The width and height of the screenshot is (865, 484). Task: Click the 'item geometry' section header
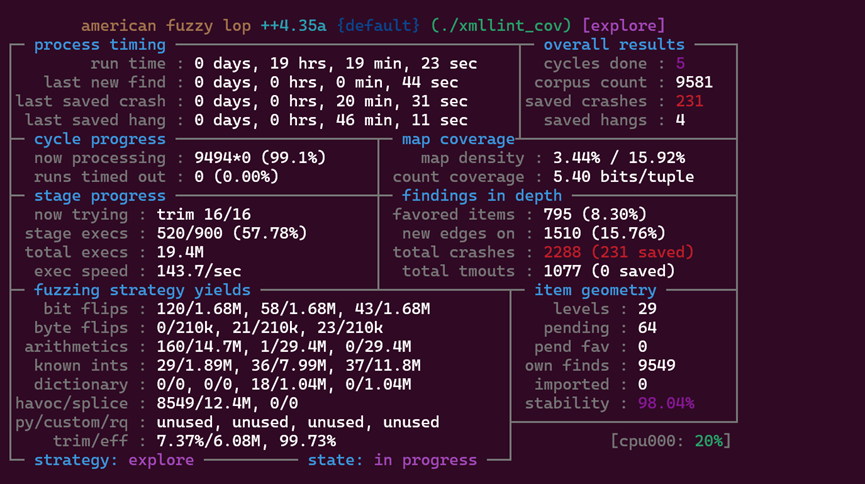tap(595, 290)
